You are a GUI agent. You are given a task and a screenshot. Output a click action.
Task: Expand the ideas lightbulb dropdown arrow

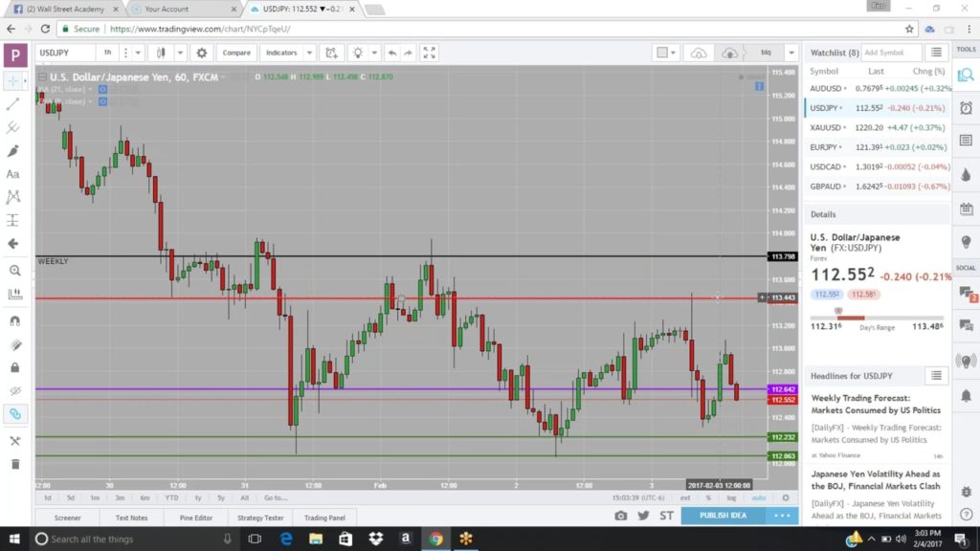click(374, 54)
